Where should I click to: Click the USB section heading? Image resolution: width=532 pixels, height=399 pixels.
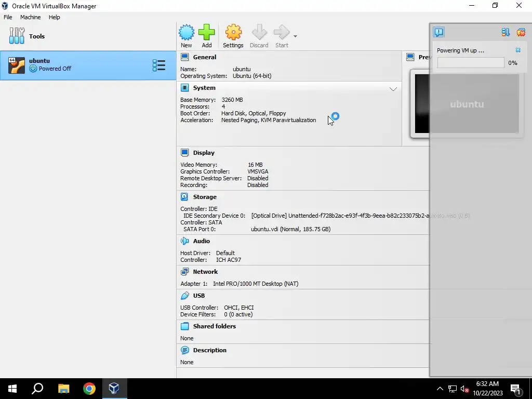[x=199, y=296]
